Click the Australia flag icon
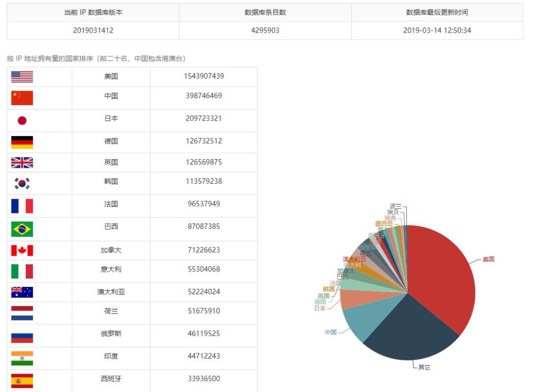This screenshot has height=392, width=541. pos(22,292)
